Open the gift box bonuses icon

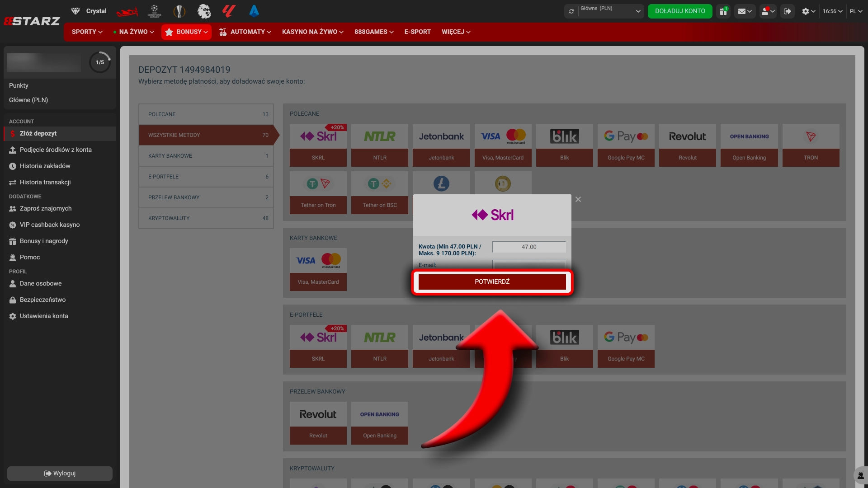(723, 11)
